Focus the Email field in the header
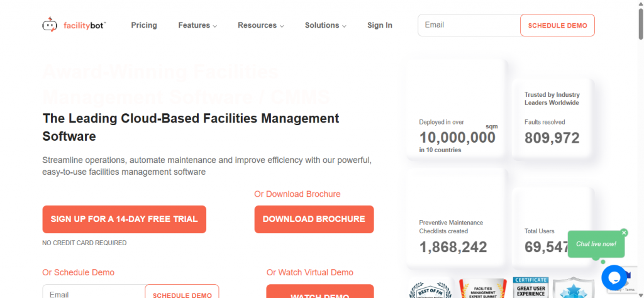The image size is (644, 298). 469,25
